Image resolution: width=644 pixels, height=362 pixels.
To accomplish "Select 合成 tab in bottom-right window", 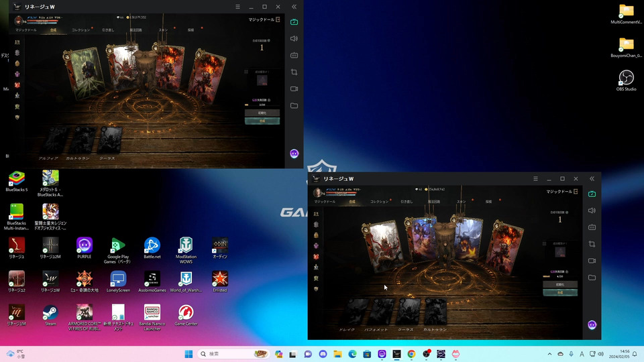I will 352,202.
